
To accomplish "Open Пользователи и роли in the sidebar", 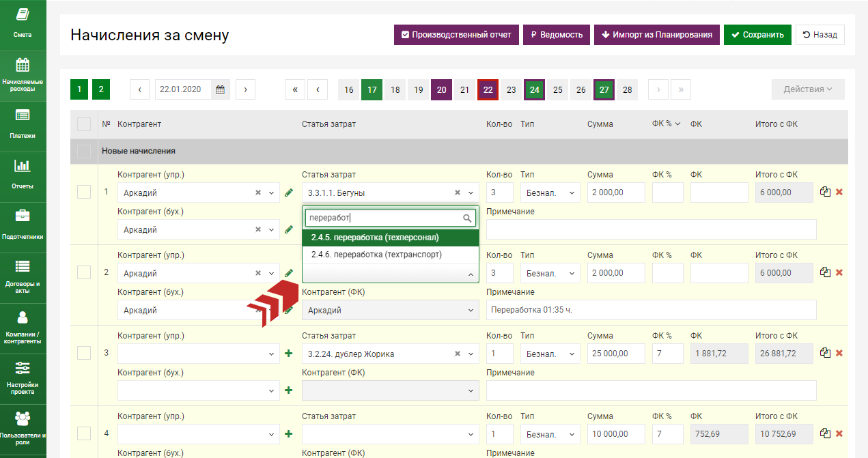I will pyautogui.click(x=23, y=429).
